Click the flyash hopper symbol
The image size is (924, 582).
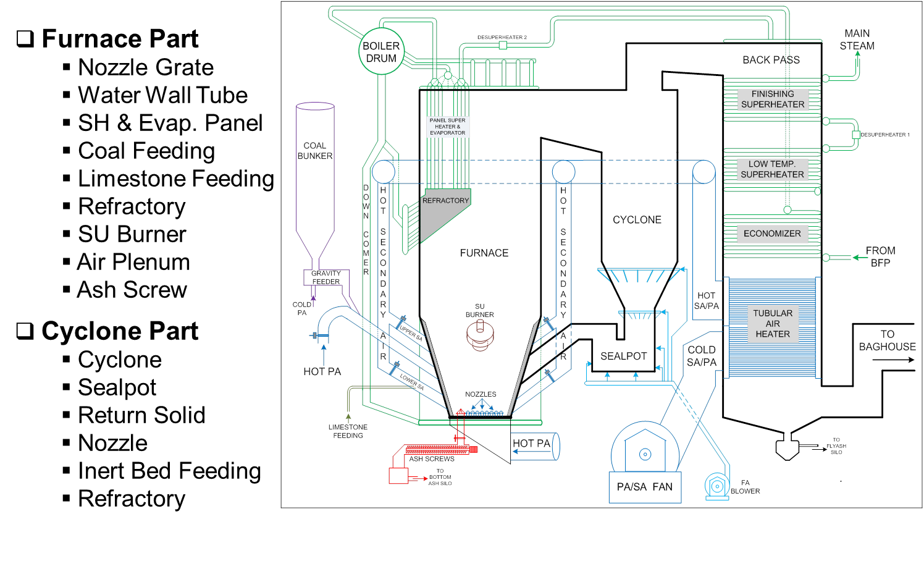[x=787, y=446]
